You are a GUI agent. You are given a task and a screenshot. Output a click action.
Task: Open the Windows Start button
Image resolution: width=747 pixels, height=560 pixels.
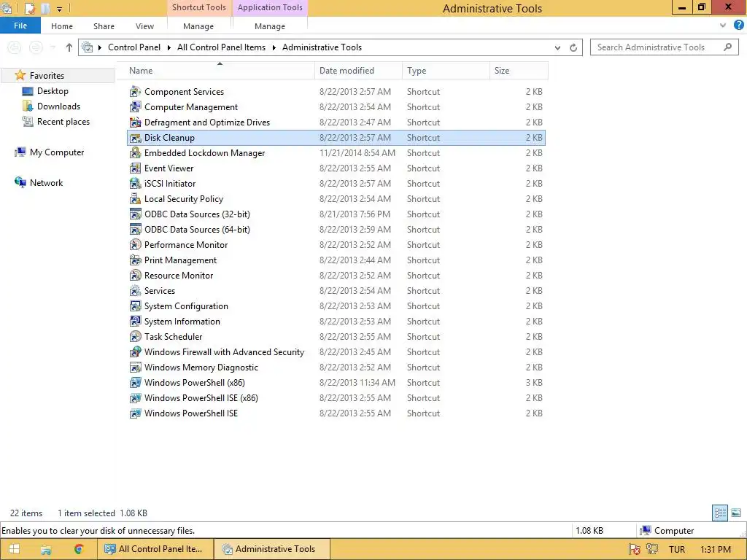pos(15,549)
